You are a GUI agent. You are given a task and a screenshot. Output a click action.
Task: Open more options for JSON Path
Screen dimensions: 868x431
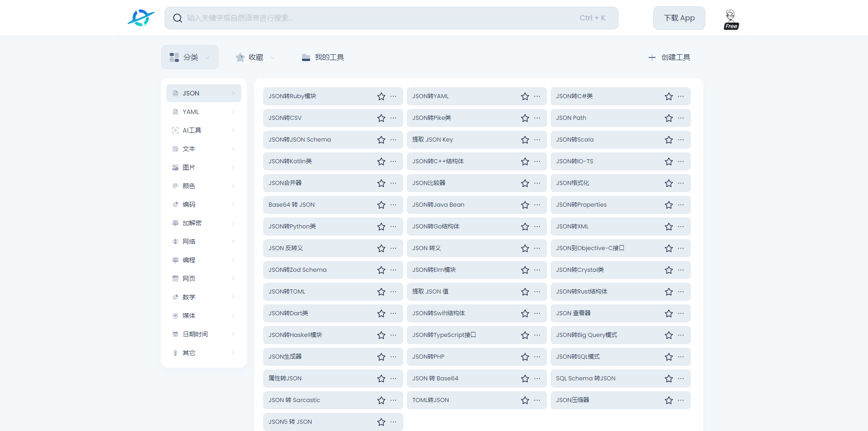click(681, 118)
